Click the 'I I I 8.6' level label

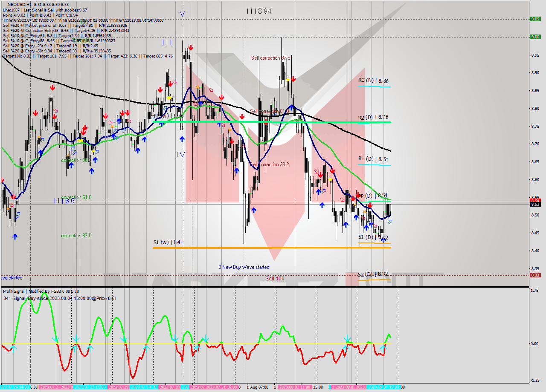(x=64, y=200)
